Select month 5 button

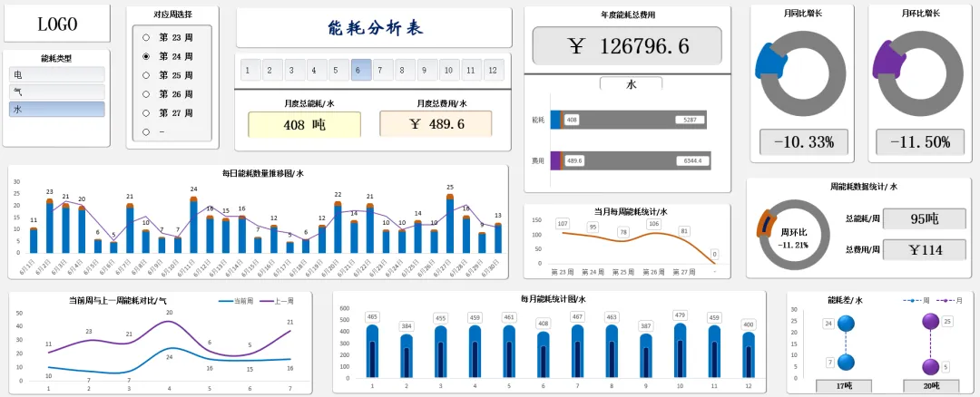338,70
